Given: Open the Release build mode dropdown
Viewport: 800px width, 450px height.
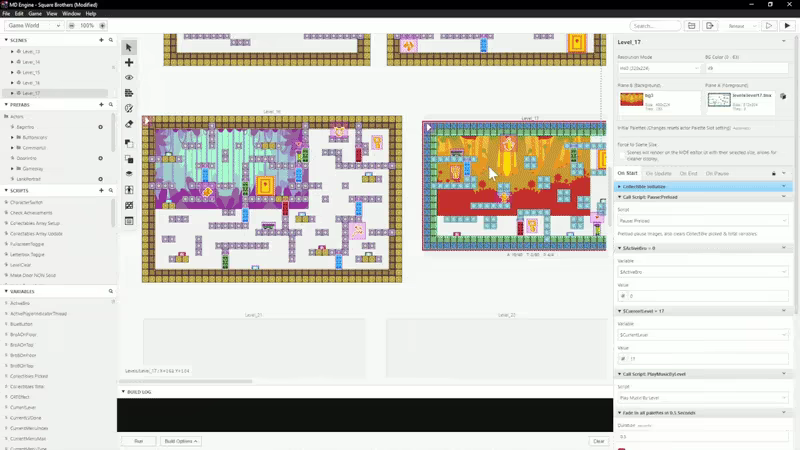Looking at the screenshot, I should (741, 26).
